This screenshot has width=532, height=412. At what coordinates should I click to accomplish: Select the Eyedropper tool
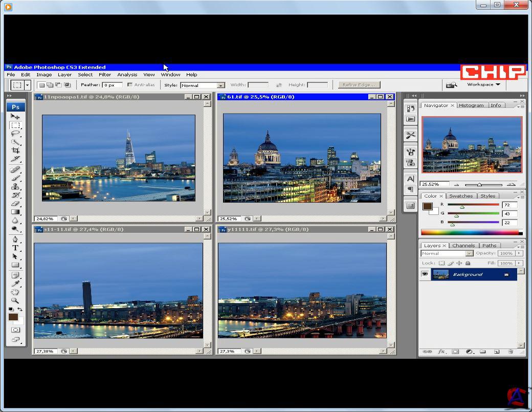click(15, 284)
